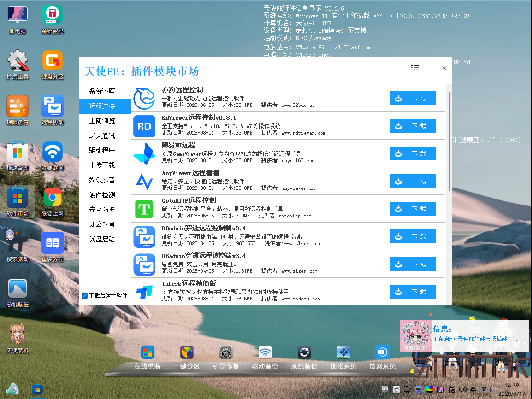This screenshot has width=532, height=399.
Task: Click the heibai notification avatar
Action: pyautogui.click(x=416, y=336)
